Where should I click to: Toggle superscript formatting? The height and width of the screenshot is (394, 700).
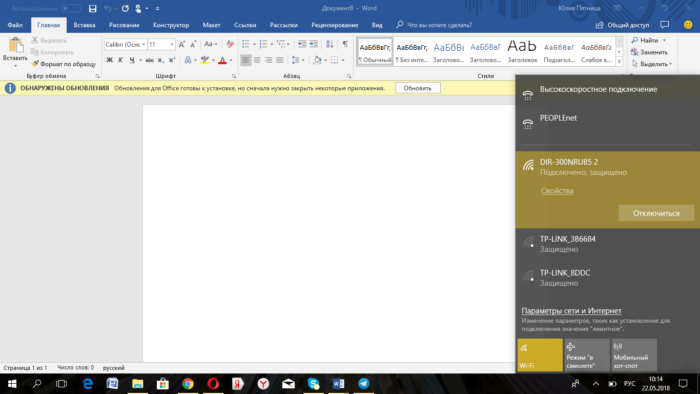(172, 60)
